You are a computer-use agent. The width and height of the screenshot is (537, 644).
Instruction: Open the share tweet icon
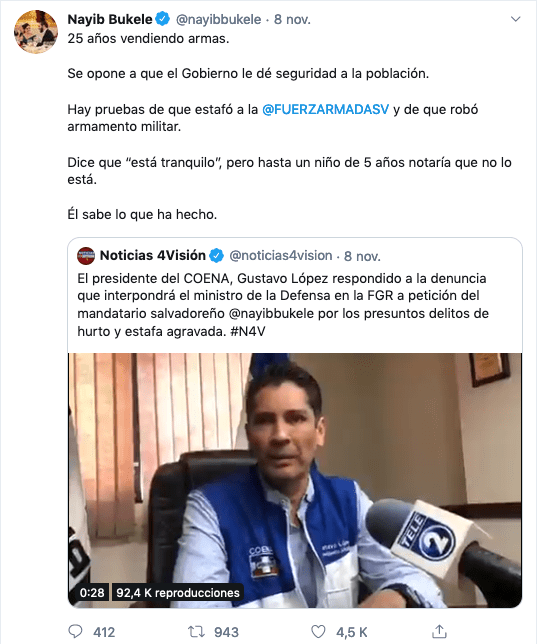(439, 631)
